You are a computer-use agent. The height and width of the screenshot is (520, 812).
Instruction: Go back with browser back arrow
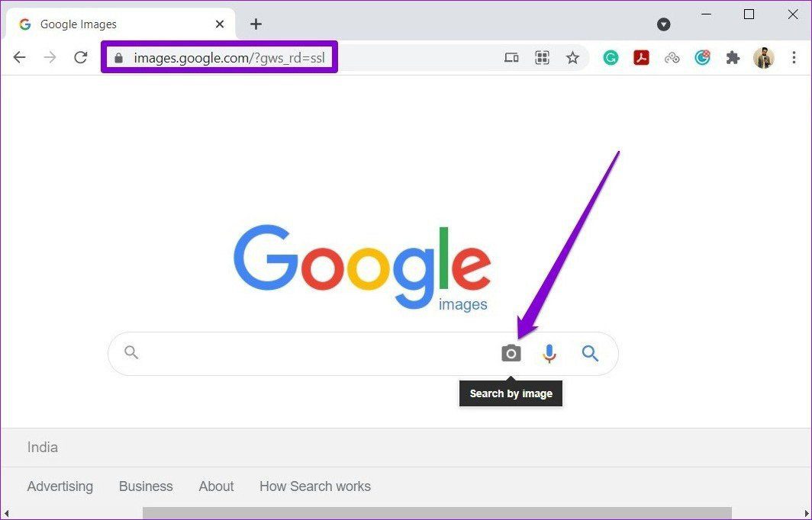click(x=20, y=57)
